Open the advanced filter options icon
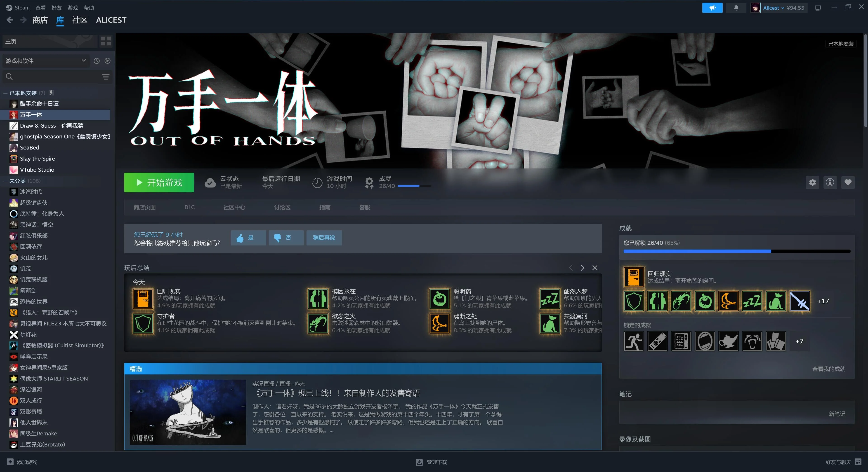This screenshot has height=472, width=868. [x=106, y=77]
